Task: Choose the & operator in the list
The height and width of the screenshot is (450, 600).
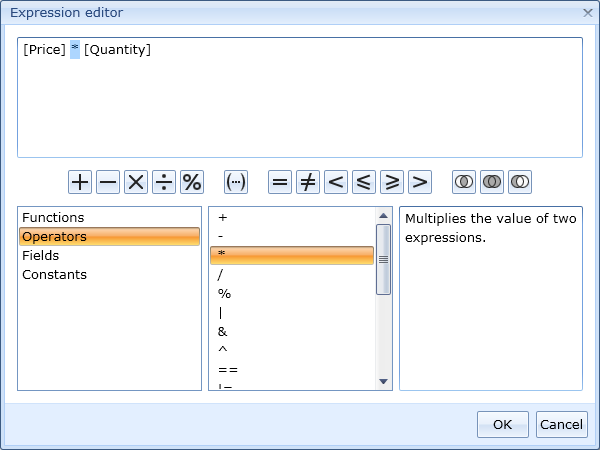Action: (292, 332)
